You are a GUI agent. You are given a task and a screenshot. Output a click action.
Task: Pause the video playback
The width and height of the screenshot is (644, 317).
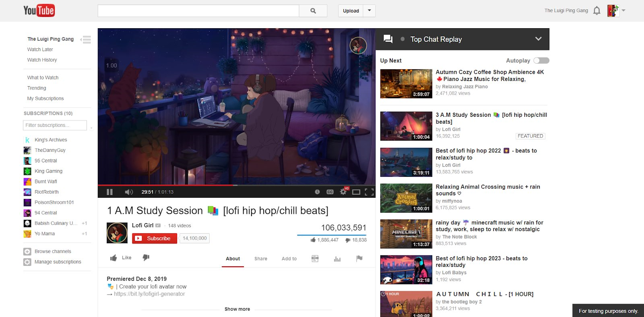(x=109, y=192)
